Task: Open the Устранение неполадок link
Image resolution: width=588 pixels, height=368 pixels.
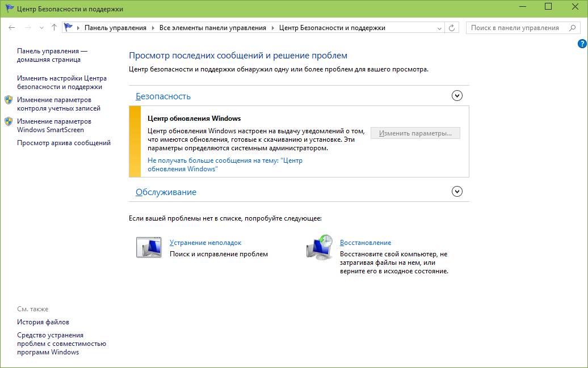Action: click(x=205, y=243)
